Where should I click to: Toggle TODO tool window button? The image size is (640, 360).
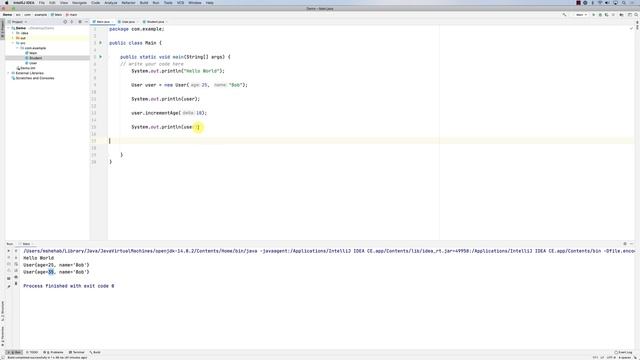tap(32, 352)
